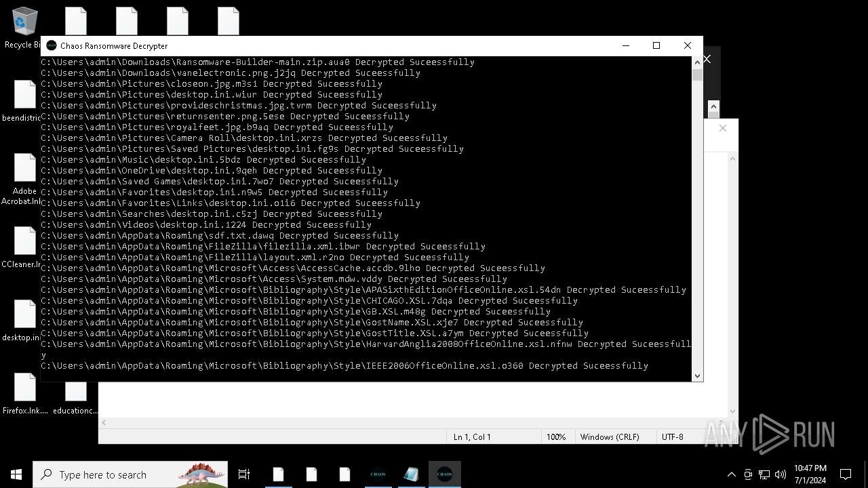
Task: Click the Videos\desktop.ini.1224 line
Action: tap(206, 224)
